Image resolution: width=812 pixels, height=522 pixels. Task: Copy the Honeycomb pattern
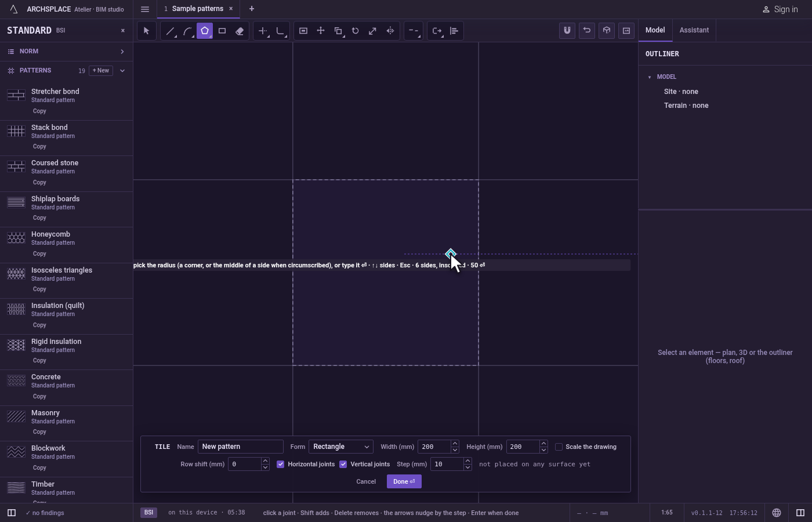coord(39,254)
